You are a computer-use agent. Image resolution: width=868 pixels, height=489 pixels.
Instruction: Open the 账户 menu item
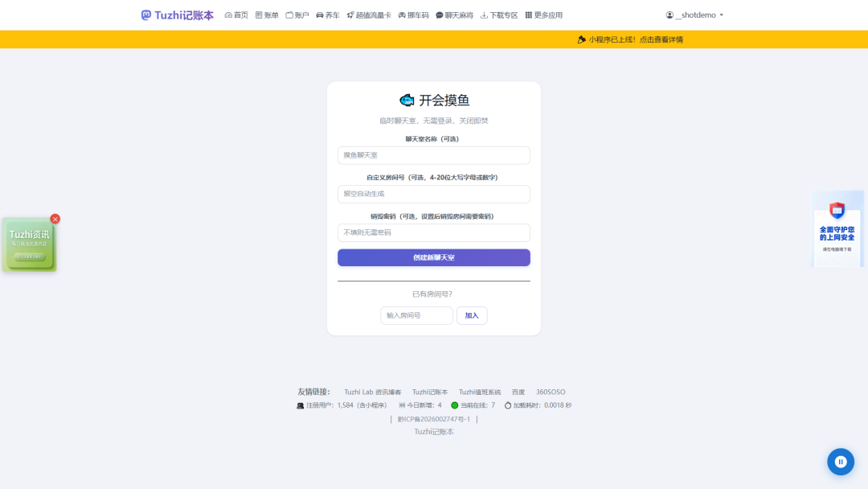click(x=297, y=15)
